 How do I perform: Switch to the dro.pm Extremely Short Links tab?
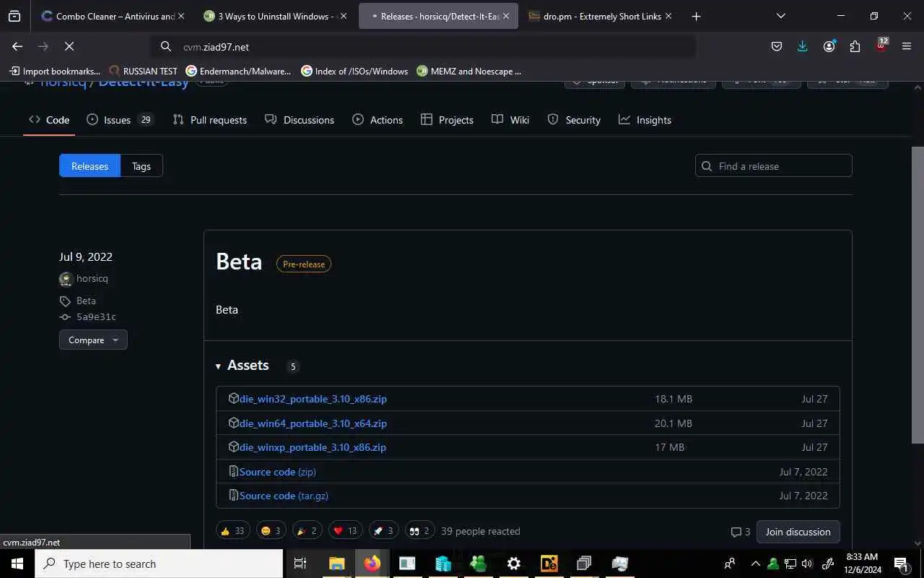point(599,16)
